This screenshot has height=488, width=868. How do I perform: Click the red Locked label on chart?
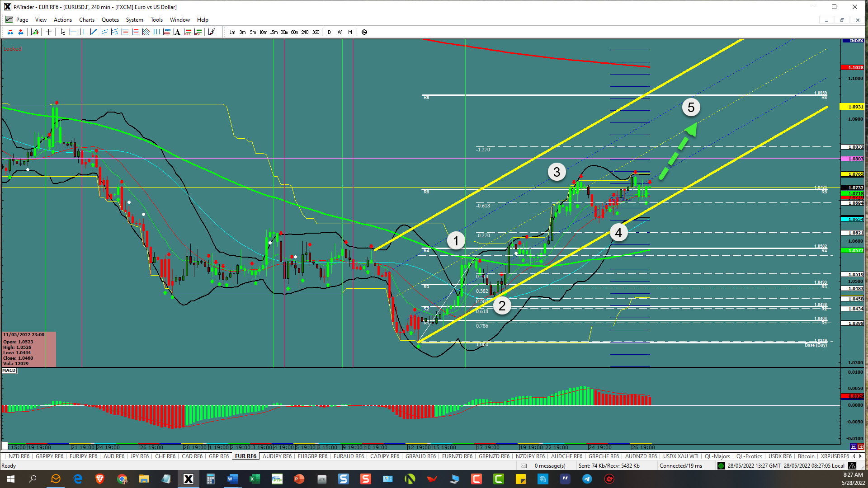(13, 49)
